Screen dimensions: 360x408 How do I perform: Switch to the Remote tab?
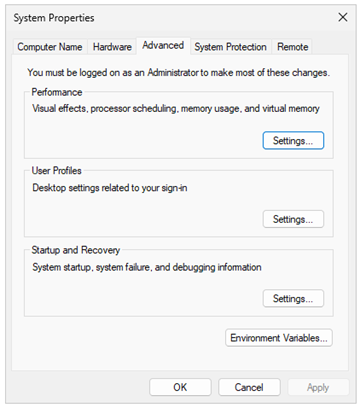[292, 47]
